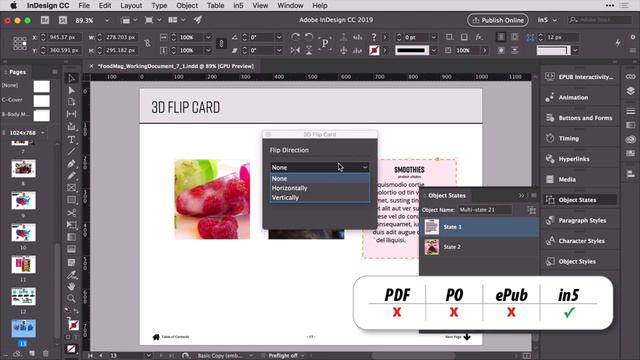Select the Hand tool

72,286
